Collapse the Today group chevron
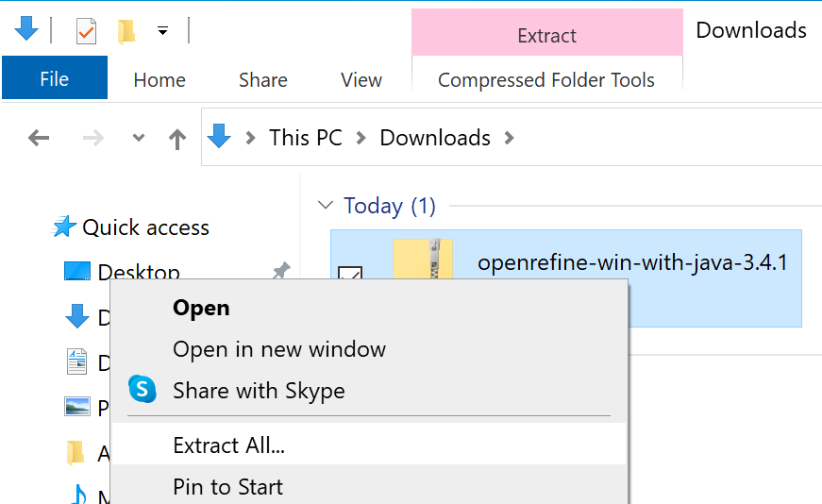This screenshot has height=504, width=822. [x=326, y=205]
